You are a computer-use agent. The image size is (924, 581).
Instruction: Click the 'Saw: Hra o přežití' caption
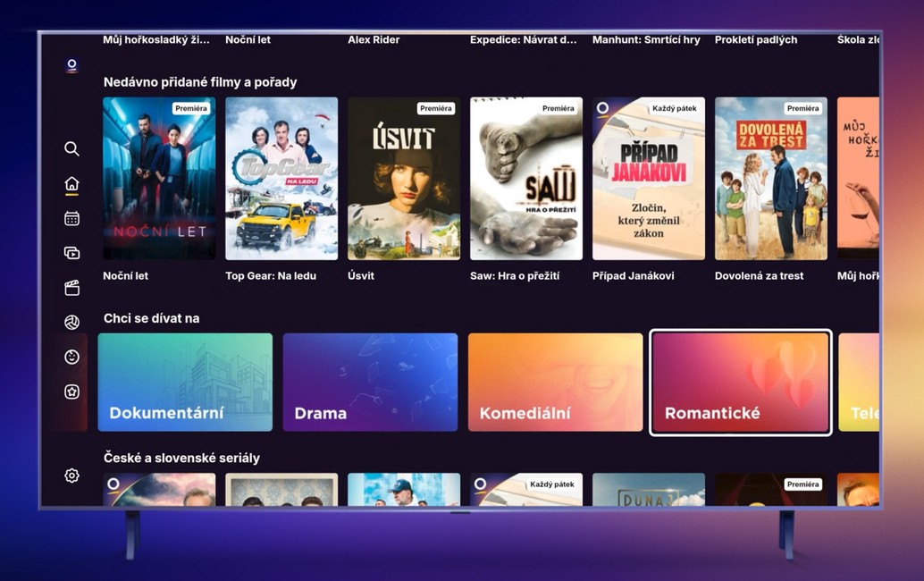point(515,276)
